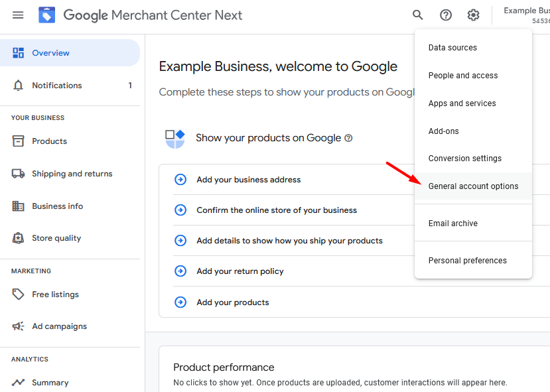Click the Overview dashboard icon
Image resolution: width=550 pixels, height=392 pixels.
click(18, 53)
